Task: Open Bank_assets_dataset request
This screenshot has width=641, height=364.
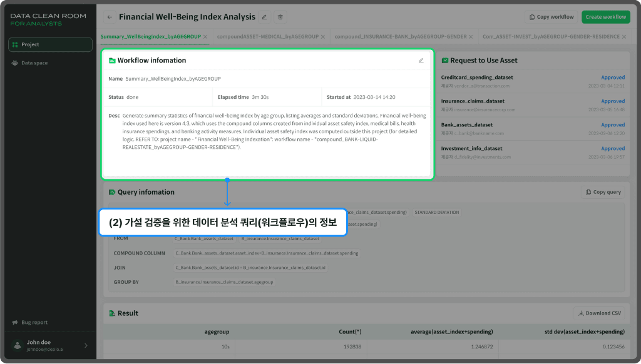Action: (533, 129)
